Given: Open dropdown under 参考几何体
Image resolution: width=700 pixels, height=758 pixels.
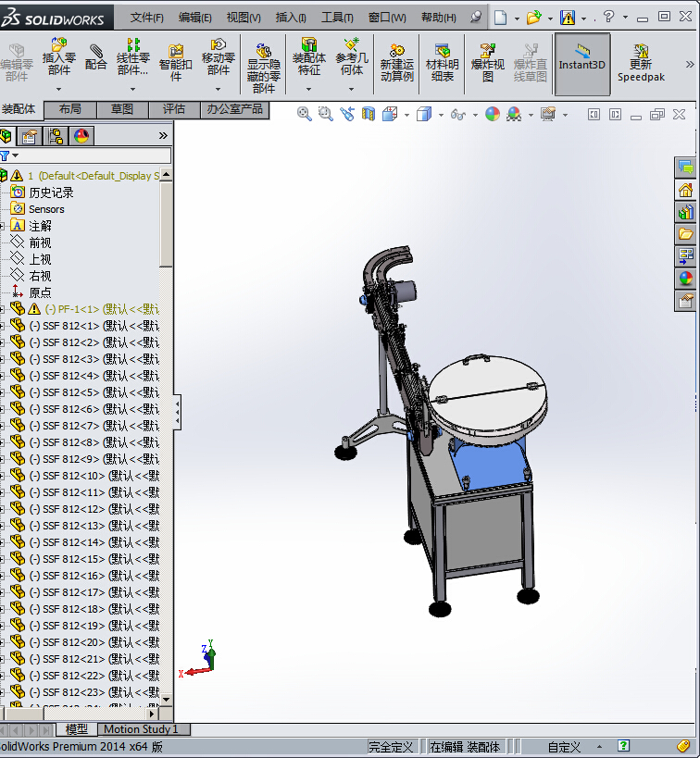Looking at the screenshot, I should tap(352, 90).
